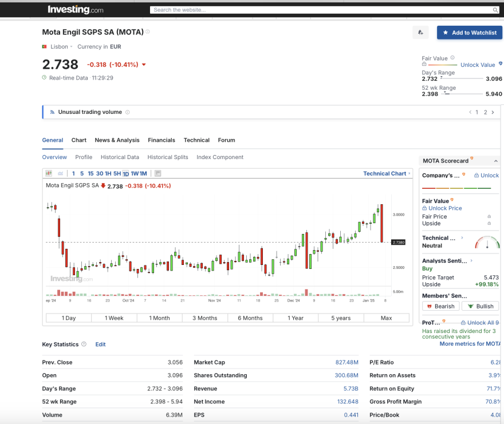This screenshot has height=424, width=504.
Task: Click the Key Statistics info icon
Action: coord(84,344)
